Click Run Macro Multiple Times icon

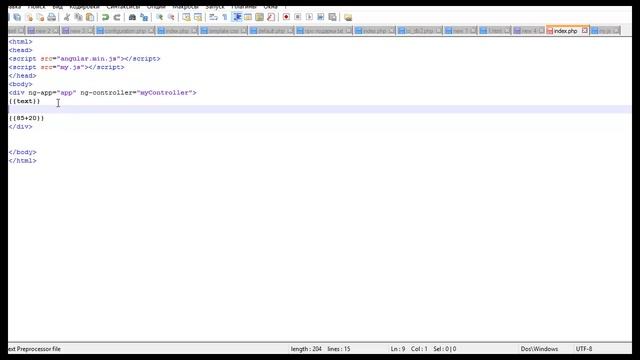pos(321,17)
